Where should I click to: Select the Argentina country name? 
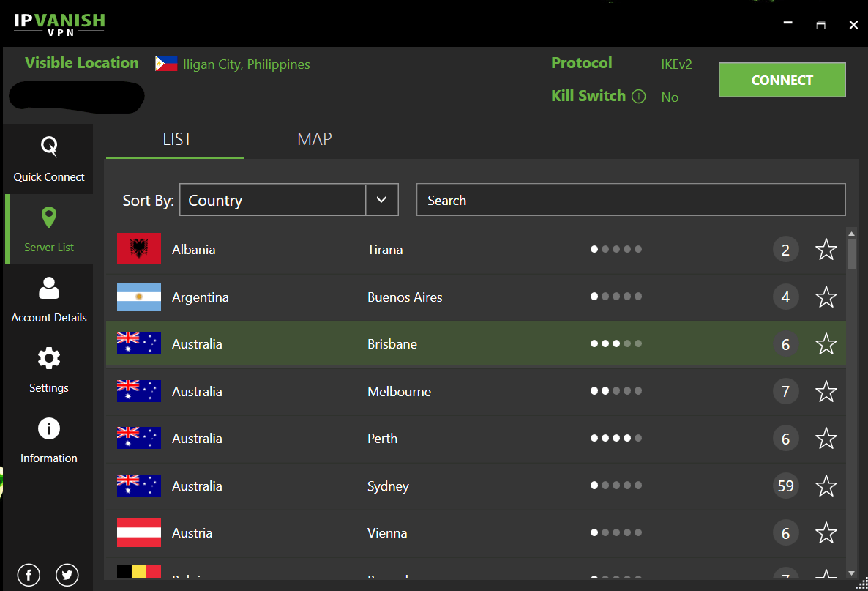pos(201,297)
